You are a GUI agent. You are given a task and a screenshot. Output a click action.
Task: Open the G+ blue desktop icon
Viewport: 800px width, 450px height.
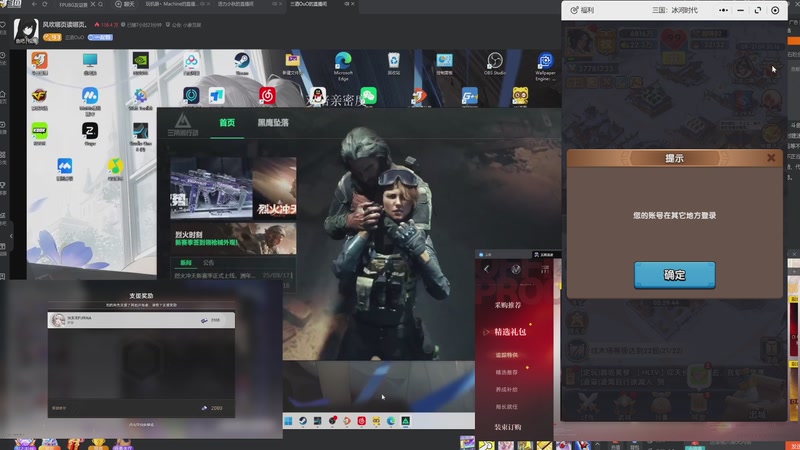469,96
